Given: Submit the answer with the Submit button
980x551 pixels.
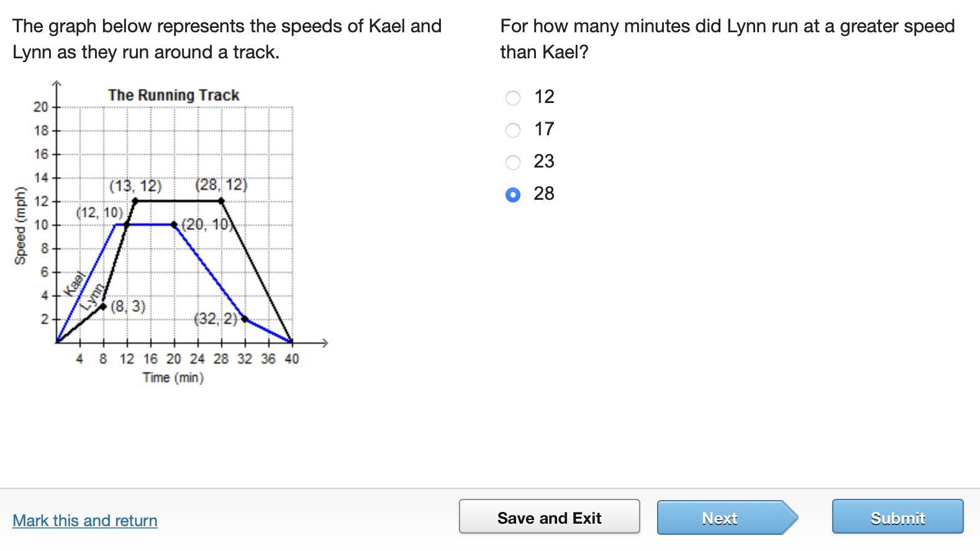Looking at the screenshot, I should tap(897, 517).
